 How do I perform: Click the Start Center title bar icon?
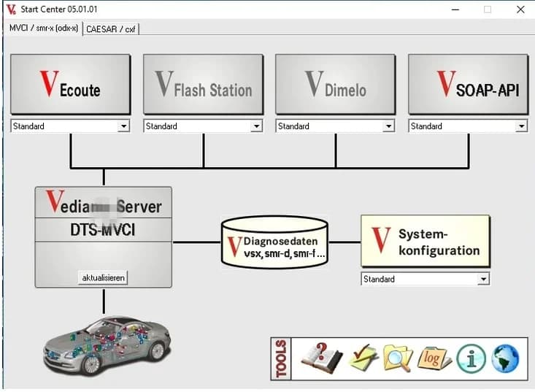click(x=11, y=9)
